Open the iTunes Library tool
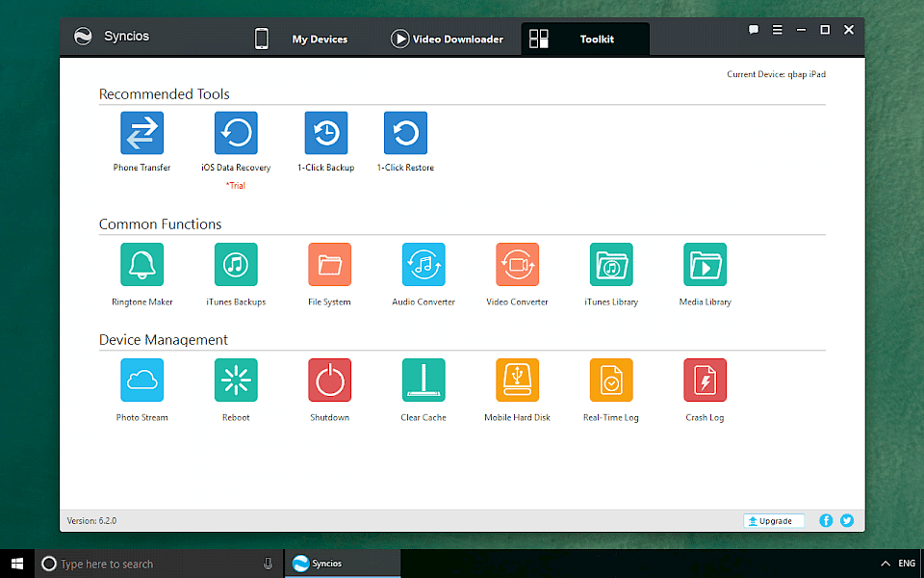924x578 pixels. [x=611, y=264]
